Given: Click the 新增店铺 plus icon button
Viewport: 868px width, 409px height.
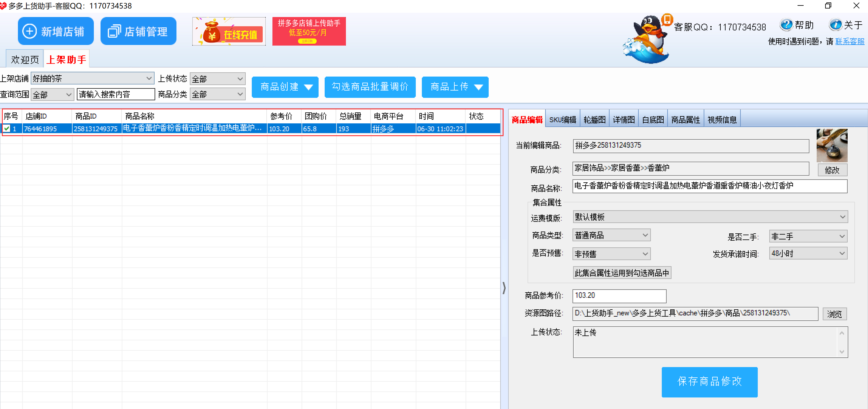Looking at the screenshot, I should [56, 31].
